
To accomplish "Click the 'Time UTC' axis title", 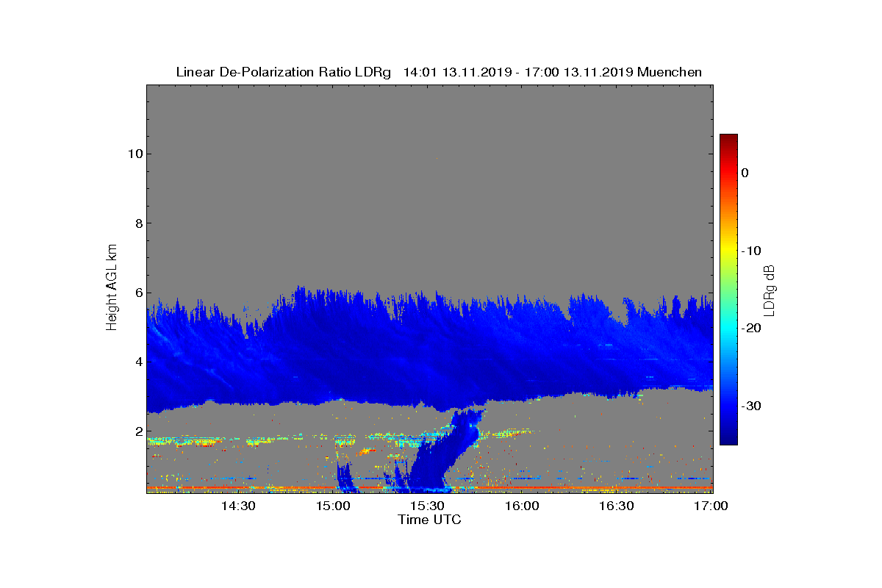I will [429, 520].
